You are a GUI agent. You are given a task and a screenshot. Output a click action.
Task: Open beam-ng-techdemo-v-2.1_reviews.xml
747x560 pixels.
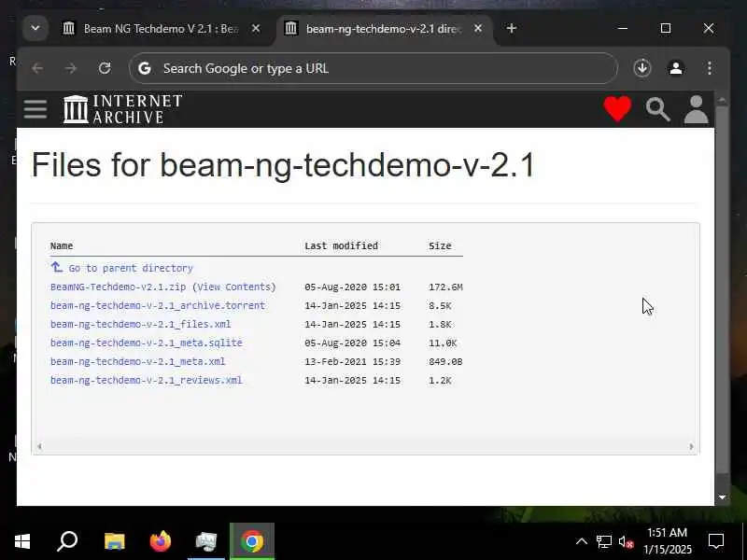[147, 380]
